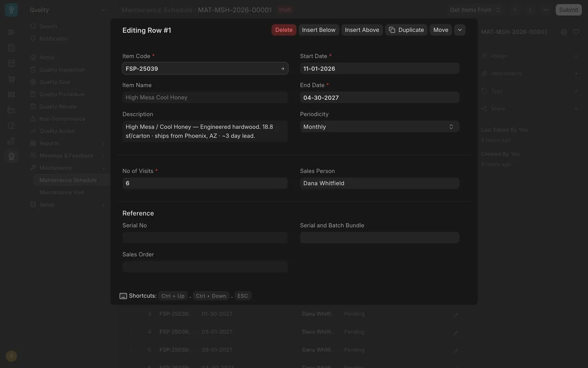
Task: Edit row 4 using its pencil icon
Action: pos(456,333)
